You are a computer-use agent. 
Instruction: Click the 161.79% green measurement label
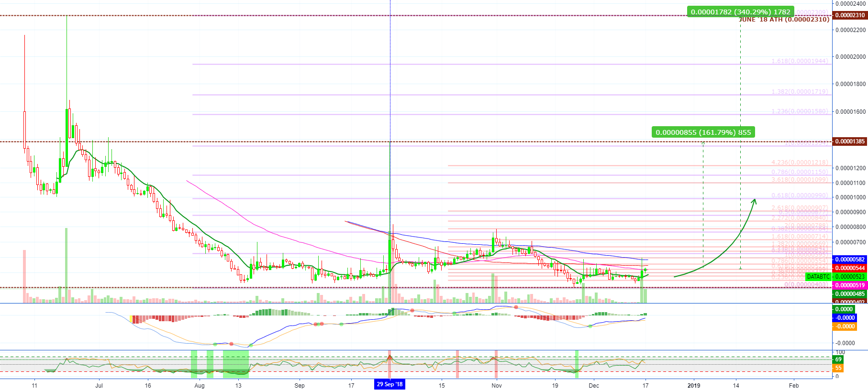click(x=703, y=132)
